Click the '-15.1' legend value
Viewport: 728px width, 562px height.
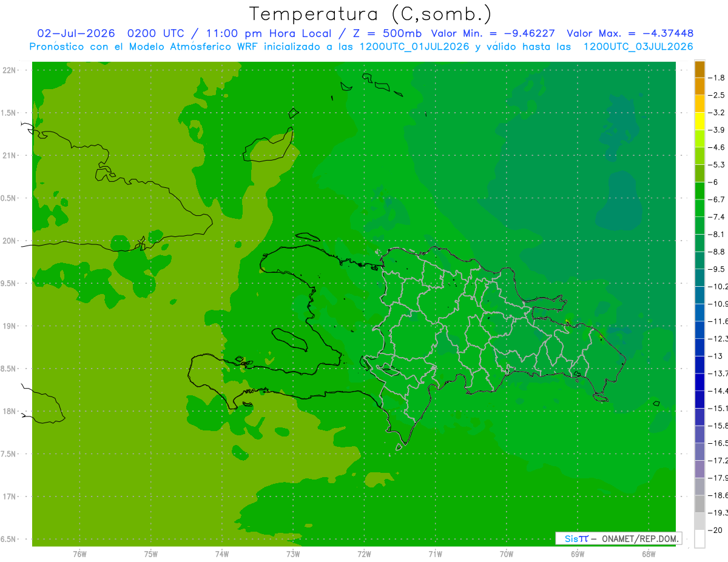[718, 408]
